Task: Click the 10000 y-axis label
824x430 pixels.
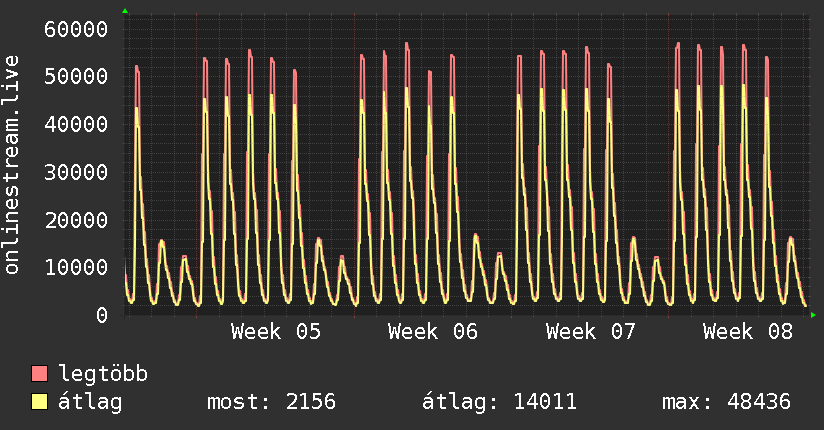Action: pyautogui.click(x=77, y=267)
